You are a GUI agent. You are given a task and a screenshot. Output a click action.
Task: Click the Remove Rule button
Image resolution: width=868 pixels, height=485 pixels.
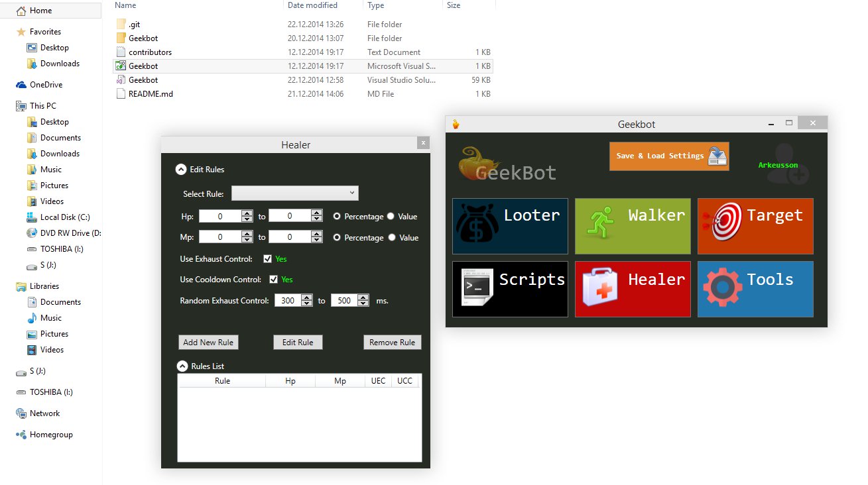coord(392,342)
